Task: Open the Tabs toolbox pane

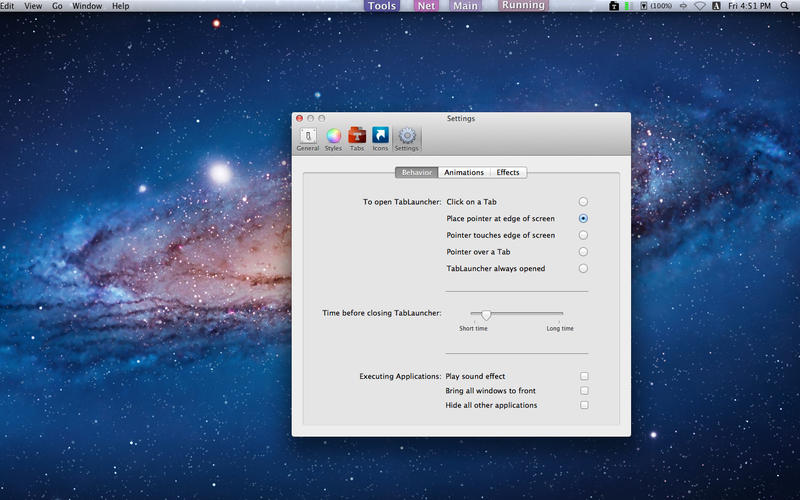Action: click(x=357, y=137)
